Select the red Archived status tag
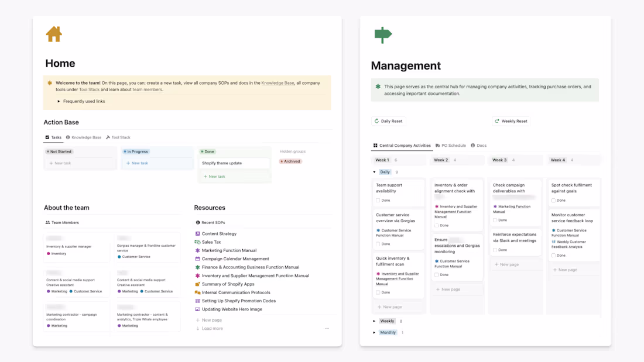The height and width of the screenshot is (362, 644). tap(290, 161)
